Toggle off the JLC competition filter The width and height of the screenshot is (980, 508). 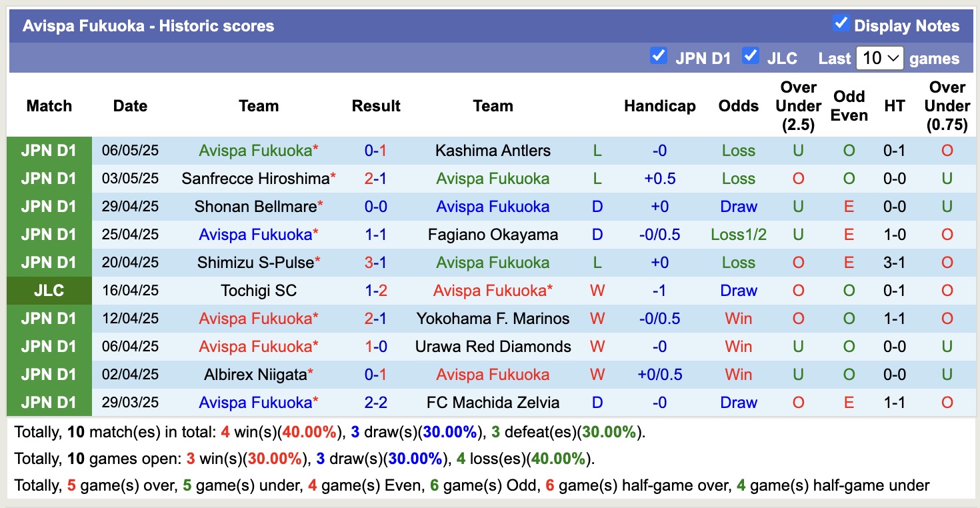tap(751, 57)
